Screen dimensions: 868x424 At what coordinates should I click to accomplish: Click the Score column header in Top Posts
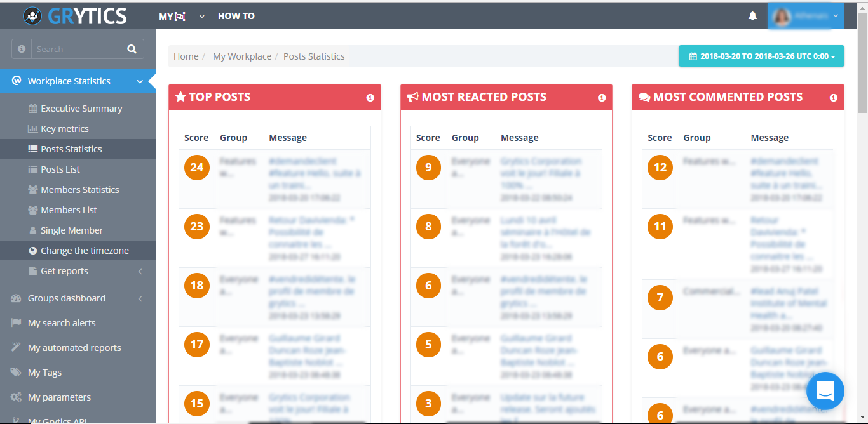pos(196,138)
